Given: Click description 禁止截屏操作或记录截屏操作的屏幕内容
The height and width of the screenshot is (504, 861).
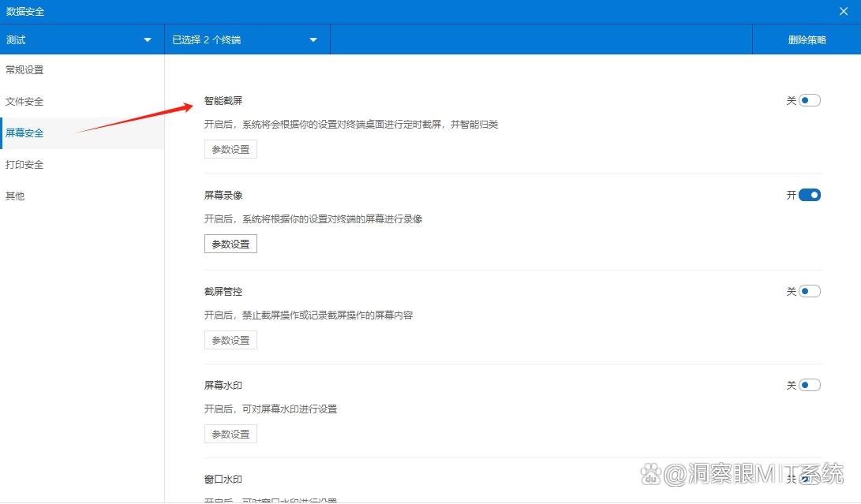Looking at the screenshot, I should (x=328, y=315).
